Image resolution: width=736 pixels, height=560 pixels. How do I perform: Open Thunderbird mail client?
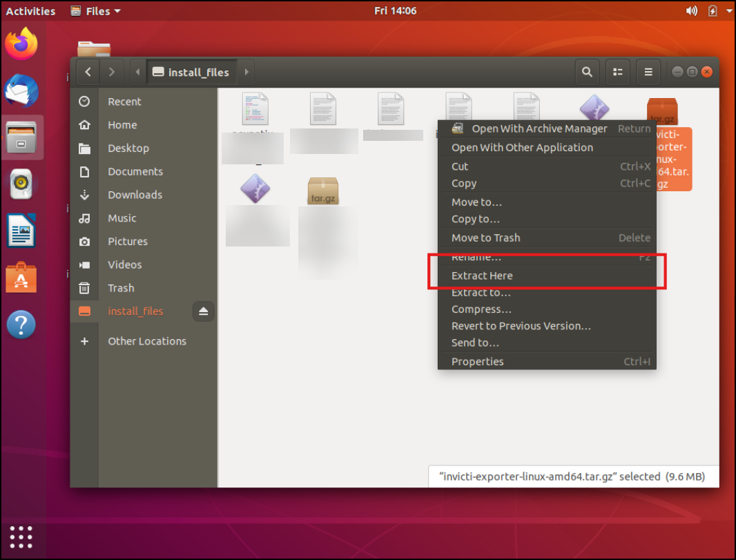coord(21,90)
